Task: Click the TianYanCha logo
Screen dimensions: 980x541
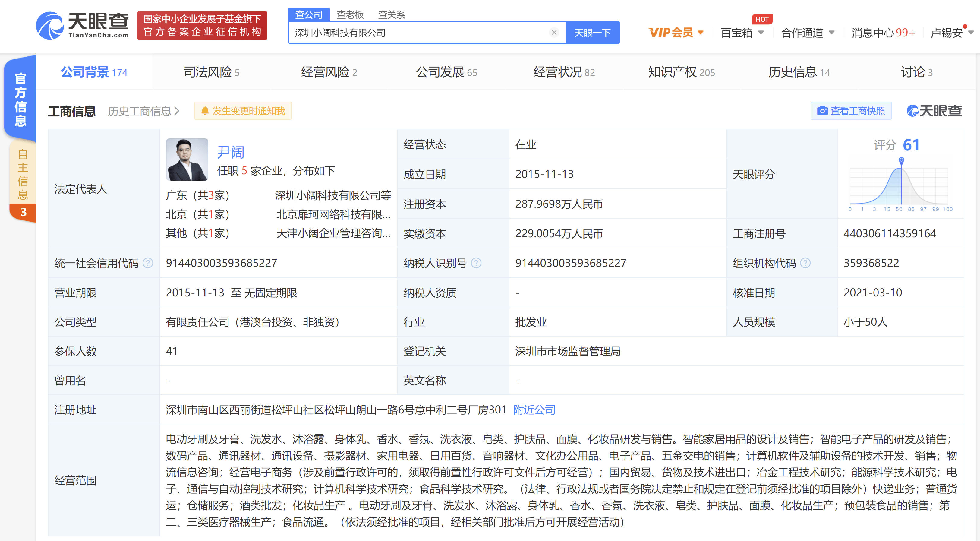Action: (82, 26)
